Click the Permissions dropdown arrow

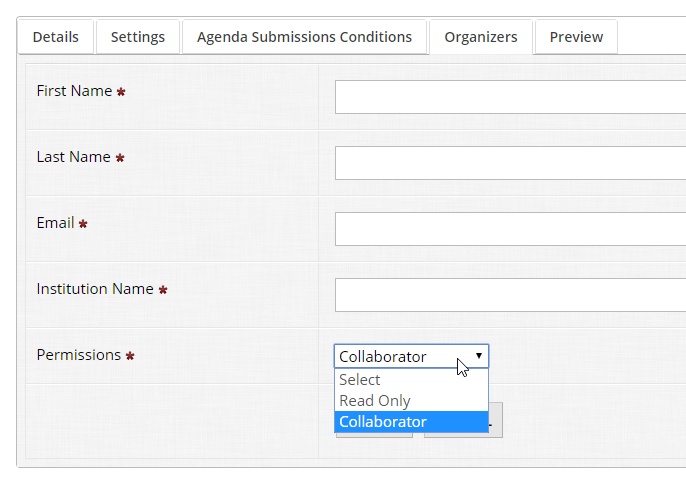point(479,356)
